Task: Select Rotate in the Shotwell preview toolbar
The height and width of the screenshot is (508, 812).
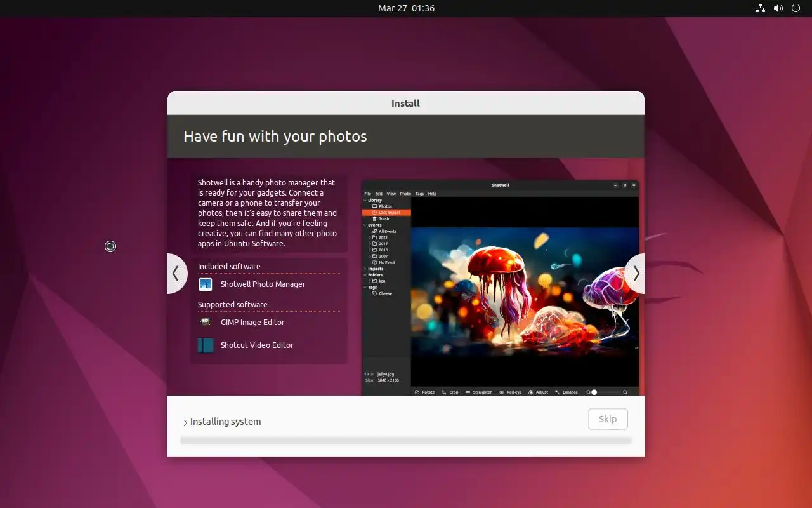Action: click(x=424, y=392)
